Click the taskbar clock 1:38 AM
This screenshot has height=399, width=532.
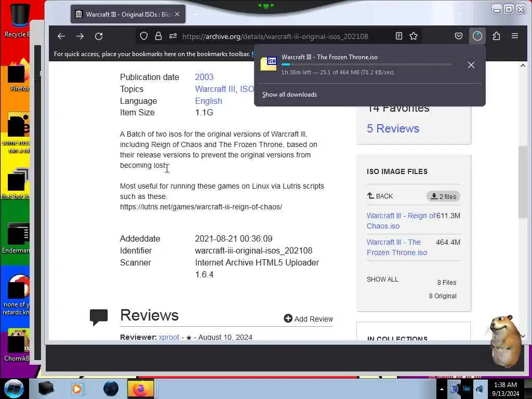click(x=506, y=389)
